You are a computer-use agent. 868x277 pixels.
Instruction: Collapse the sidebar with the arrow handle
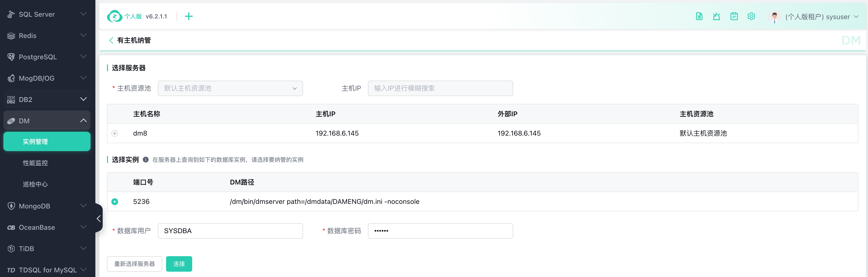click(x=99, y=218)
